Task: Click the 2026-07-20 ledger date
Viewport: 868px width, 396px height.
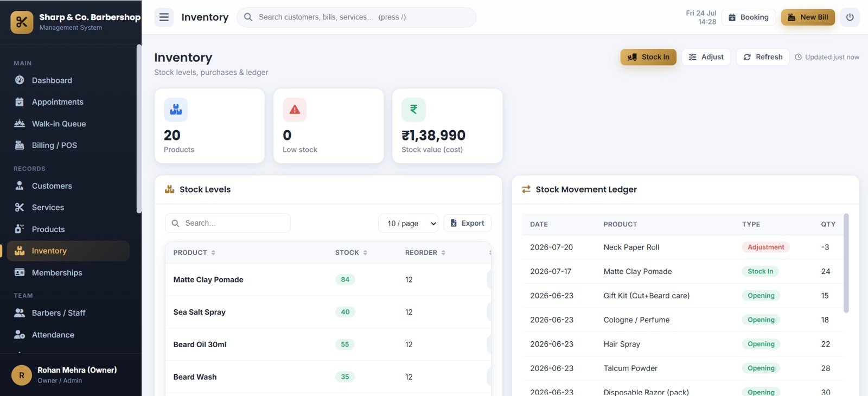Action: [551, 247]
